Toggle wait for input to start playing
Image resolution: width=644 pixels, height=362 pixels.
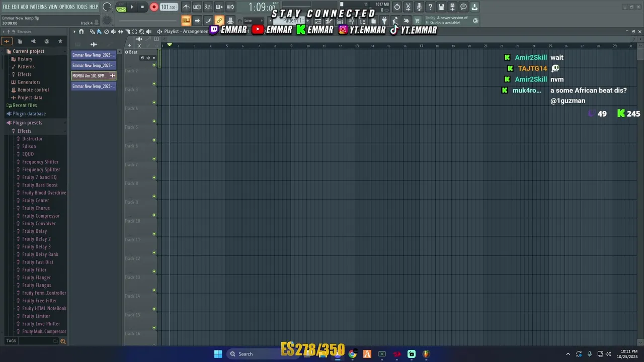[197, 7]
